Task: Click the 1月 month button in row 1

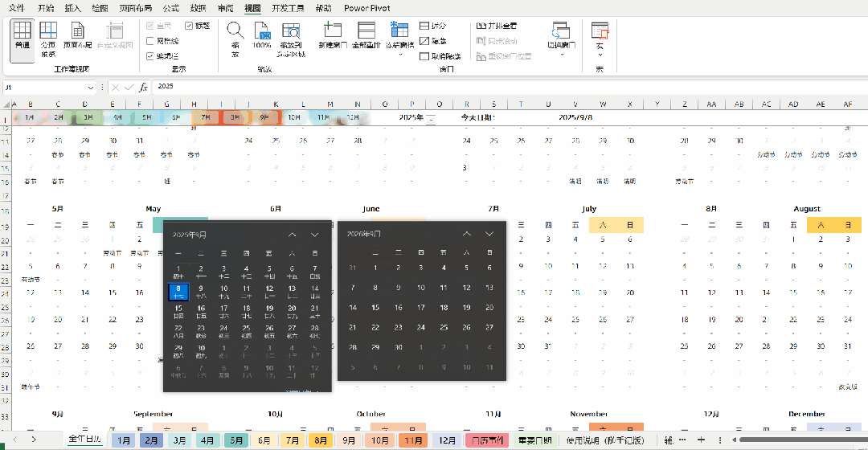Action: click(30, 117)
